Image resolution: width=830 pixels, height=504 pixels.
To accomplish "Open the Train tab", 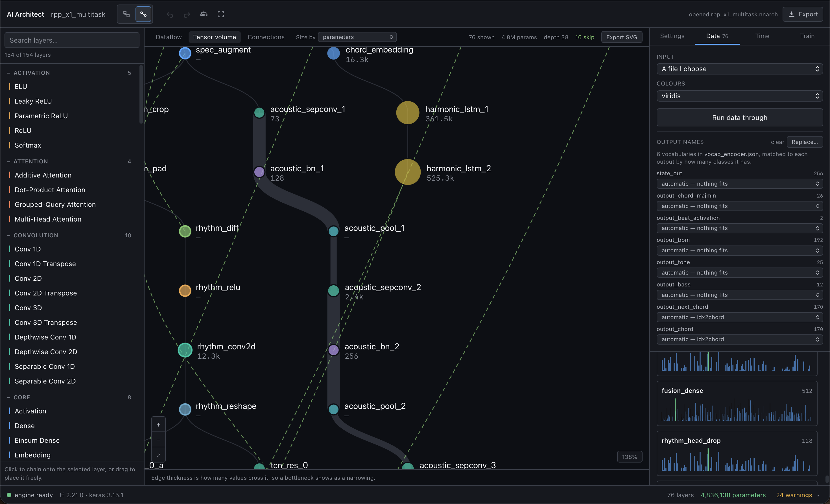I will click(x=807, y=36).
